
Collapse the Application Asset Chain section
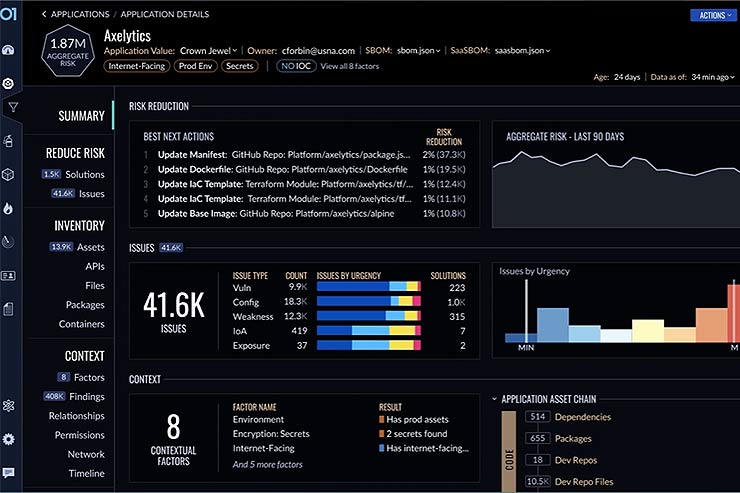(x=494, y=398)
